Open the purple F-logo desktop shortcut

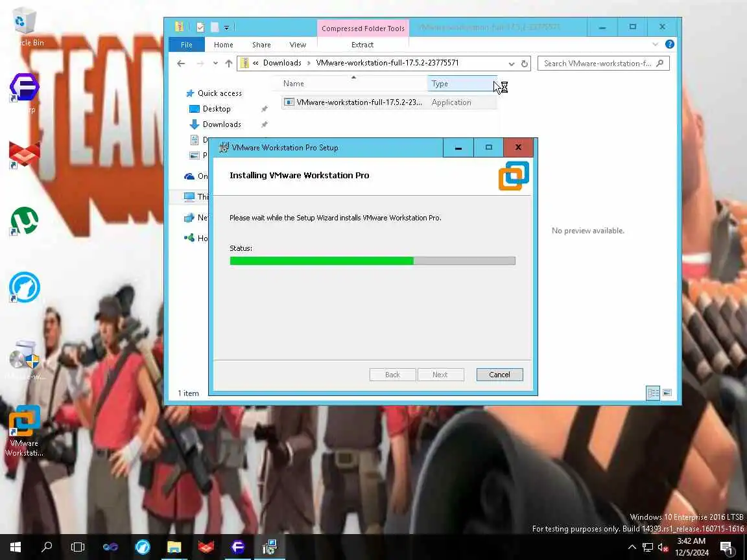(24, 88)
